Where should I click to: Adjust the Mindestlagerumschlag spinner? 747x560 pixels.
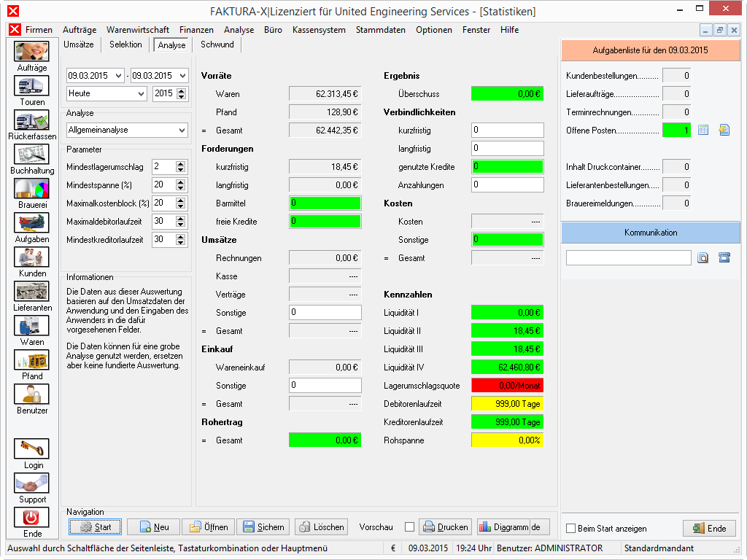tap(180, 167)
